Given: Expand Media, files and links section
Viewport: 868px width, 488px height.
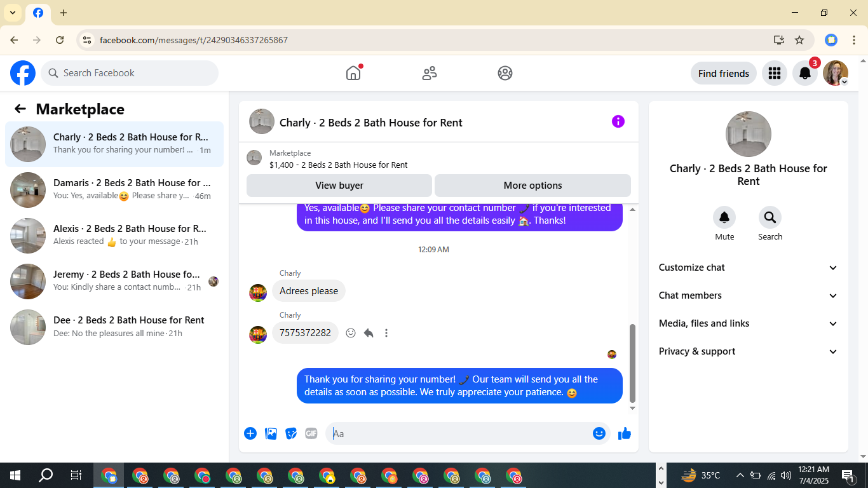Looking at the screenshot, I should pos(749,323).
